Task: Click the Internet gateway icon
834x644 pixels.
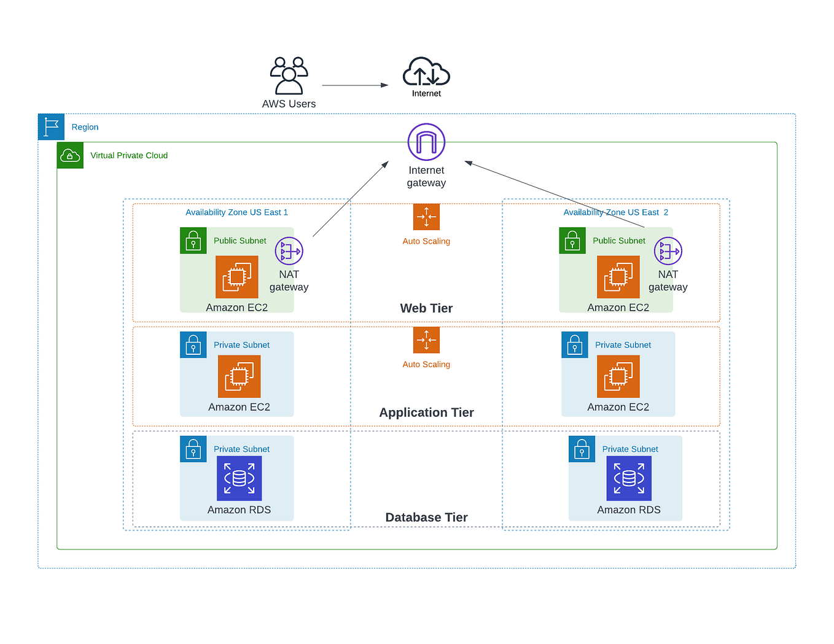Action: [x=426, y=141]
